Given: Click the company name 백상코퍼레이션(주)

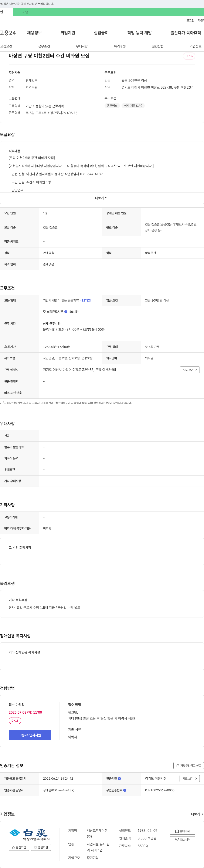Looking at the screenshot, I should click(97, 834).
